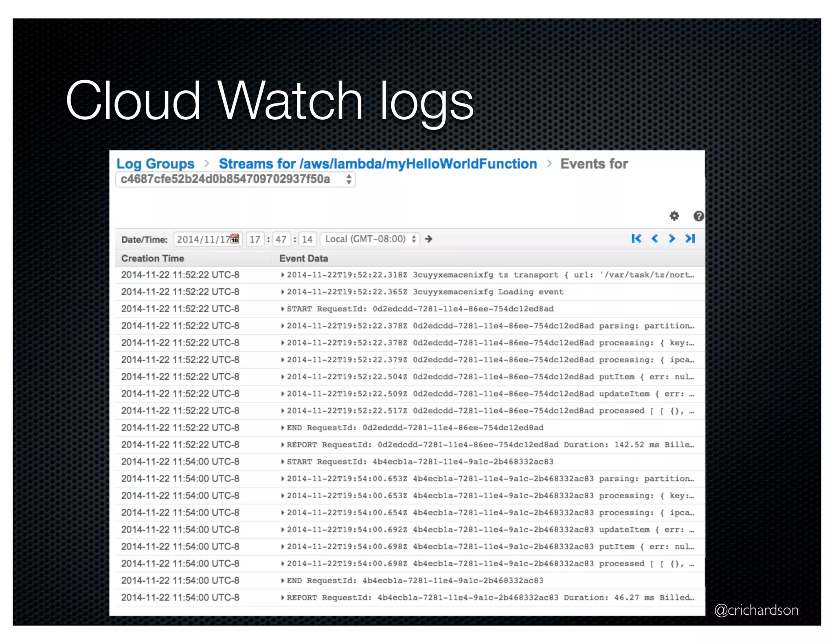
Task: Expand END RequestId 0d2edcdd event
Action: click(x=283, y=428)
